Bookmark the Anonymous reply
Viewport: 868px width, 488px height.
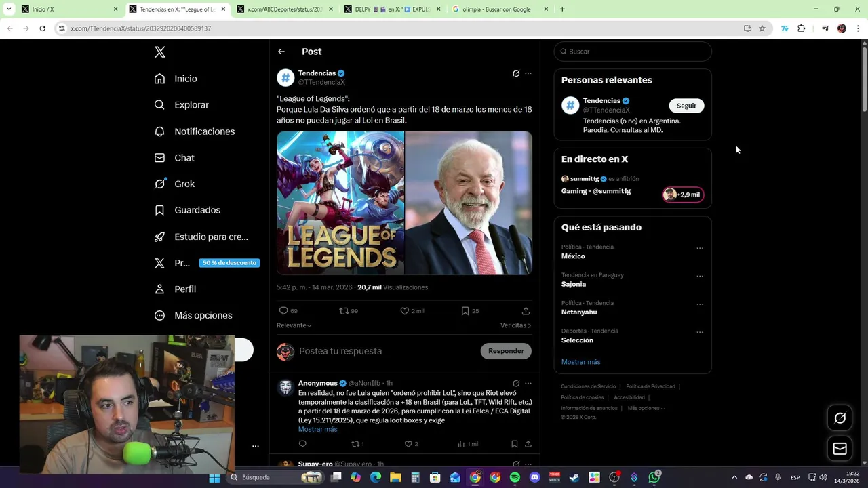[515, 444]
